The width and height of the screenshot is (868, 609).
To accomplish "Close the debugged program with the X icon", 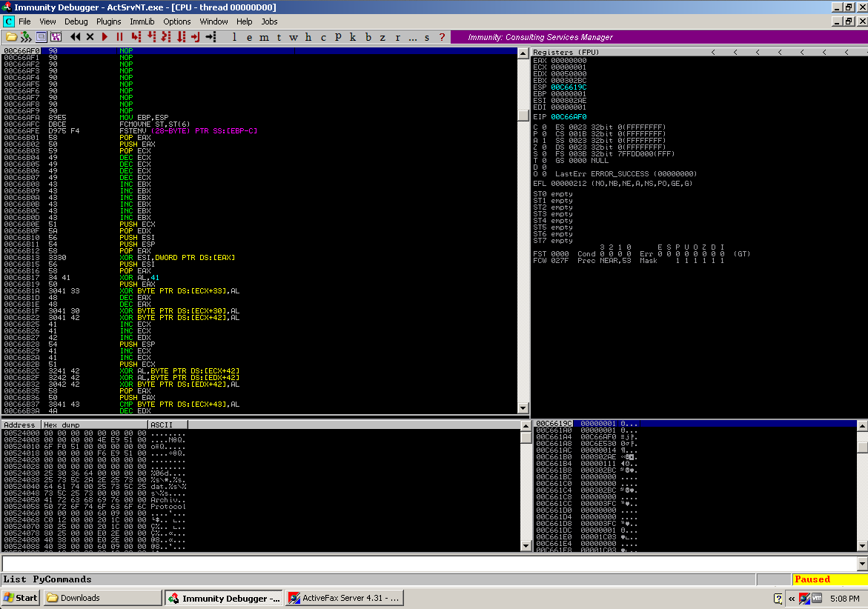I will click(x=90, y=37).
